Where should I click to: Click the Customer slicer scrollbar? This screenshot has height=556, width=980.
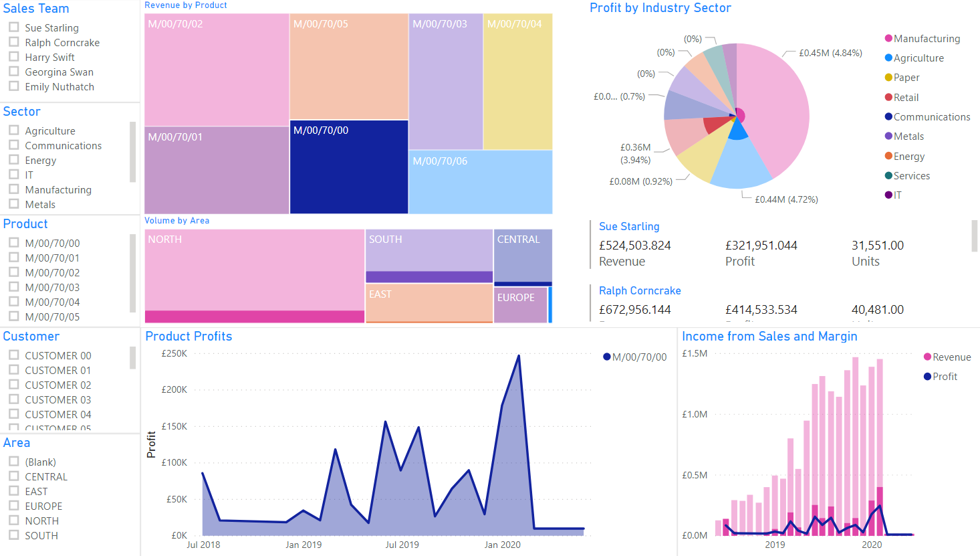132,358
